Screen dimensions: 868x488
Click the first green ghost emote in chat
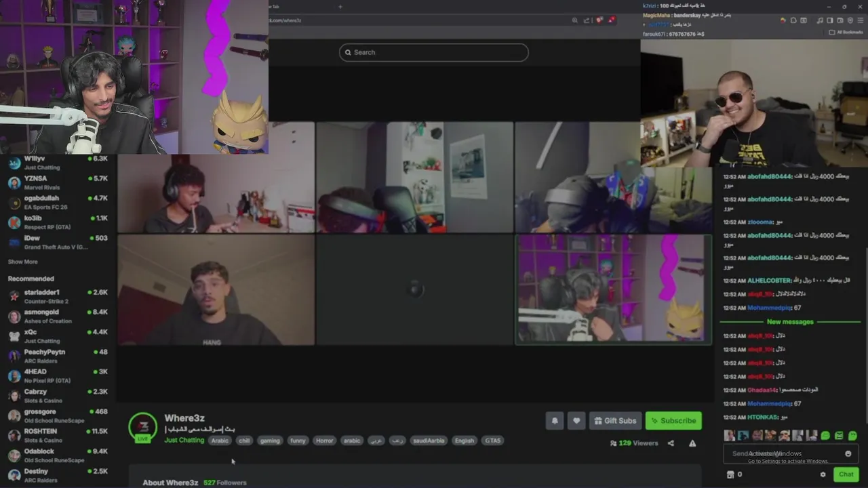pos(825,436)
